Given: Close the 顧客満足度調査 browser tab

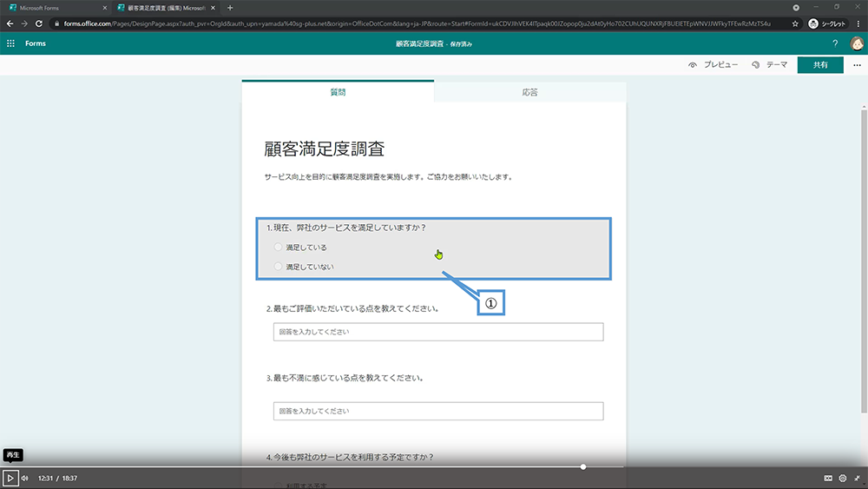Looking at the screenshot, I should 214,8.
